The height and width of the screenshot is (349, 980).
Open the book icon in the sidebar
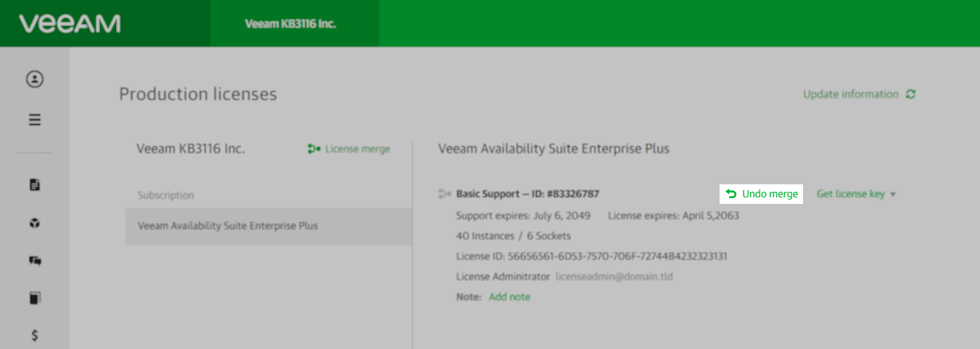(x=35, y=297)
